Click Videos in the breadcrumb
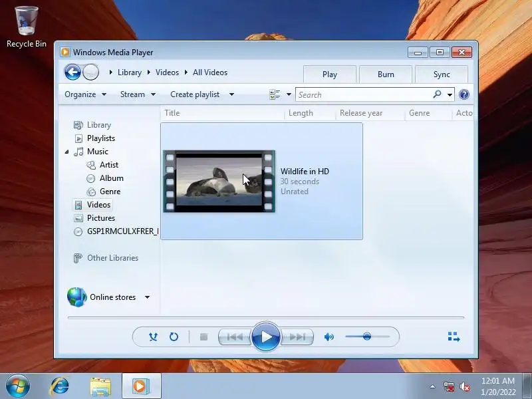This screenshot has height=399, width=532. (x=168, y=72)
